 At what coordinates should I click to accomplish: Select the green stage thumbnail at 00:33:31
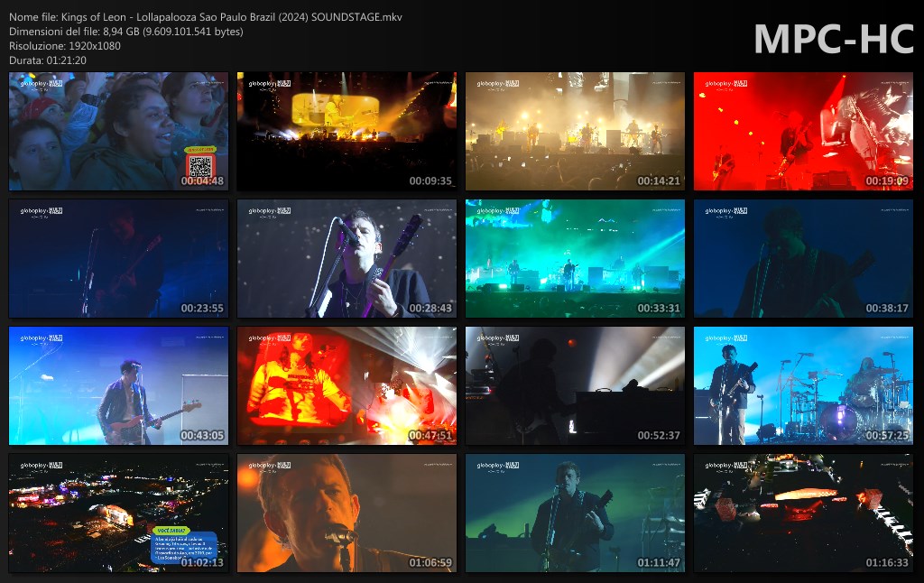[575, 259]
